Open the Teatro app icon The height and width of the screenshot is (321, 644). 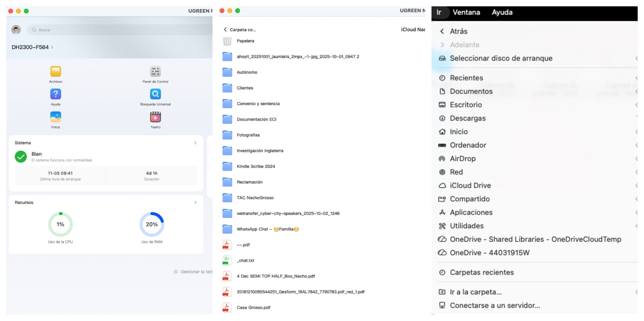(155, 117)
